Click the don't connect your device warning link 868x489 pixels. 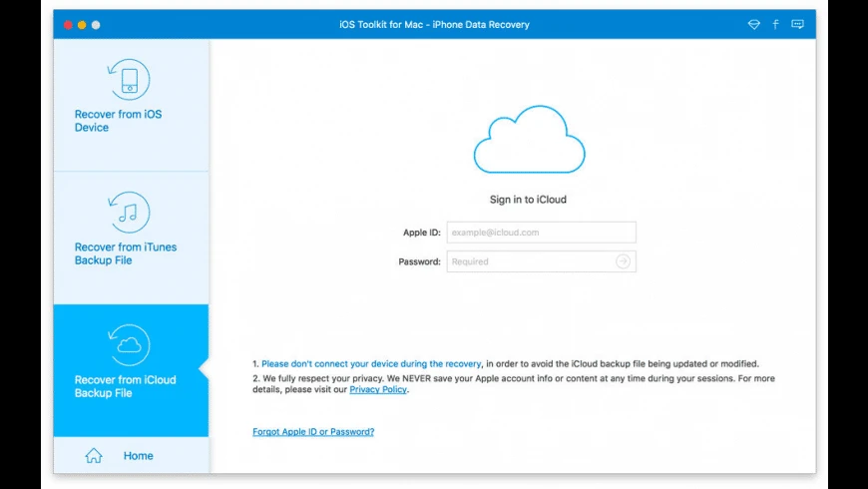pos(371,364)
